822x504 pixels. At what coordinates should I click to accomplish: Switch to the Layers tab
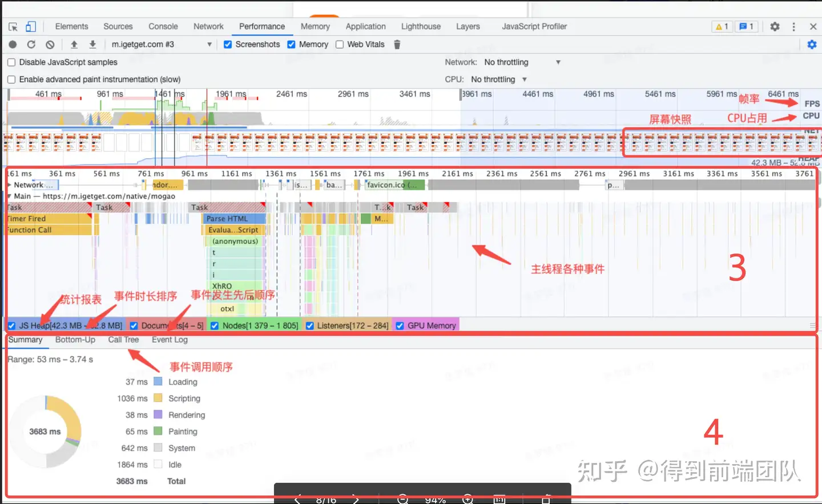[468, 26]
